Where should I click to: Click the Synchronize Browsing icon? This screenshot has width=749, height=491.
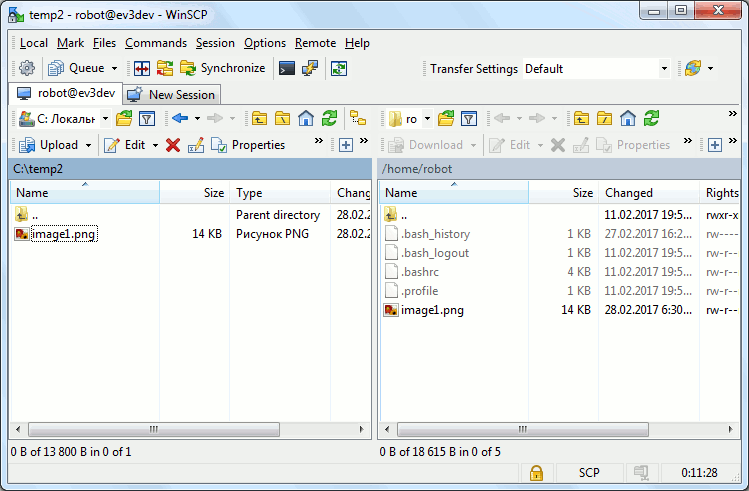click(165, 68)
